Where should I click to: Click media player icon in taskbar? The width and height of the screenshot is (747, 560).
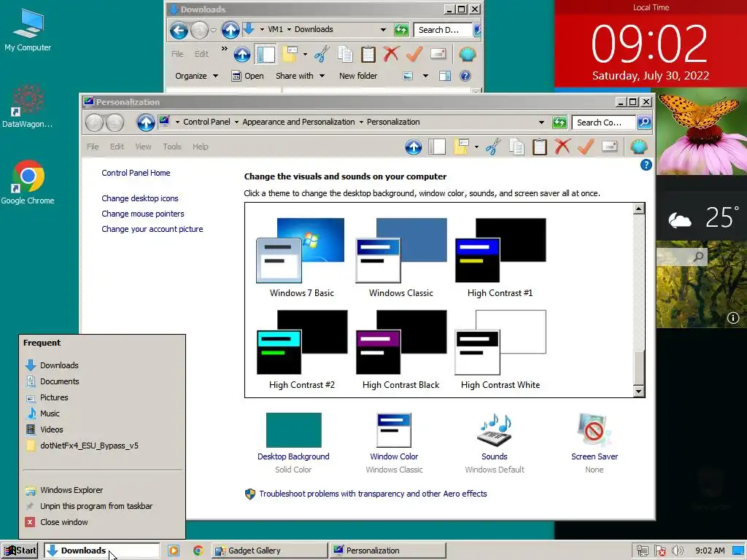[x=174, y=551]
